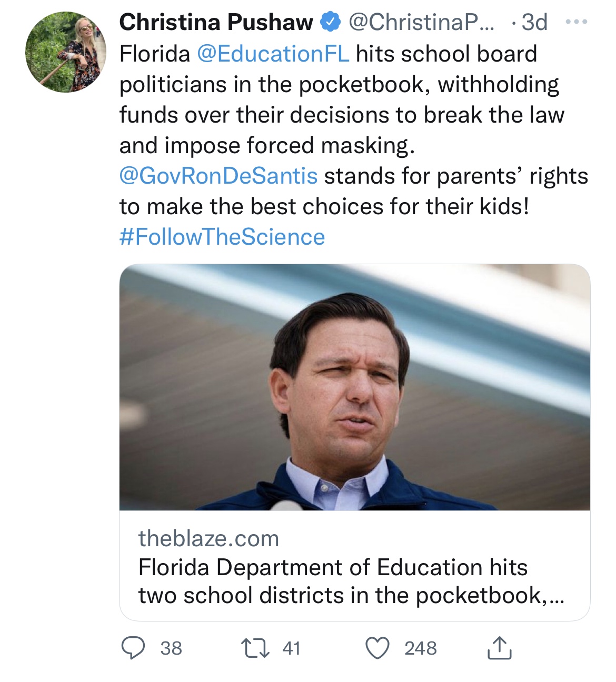Click the 41 retweets count
This screenshot has width=616, height=682.
[291, 648]
